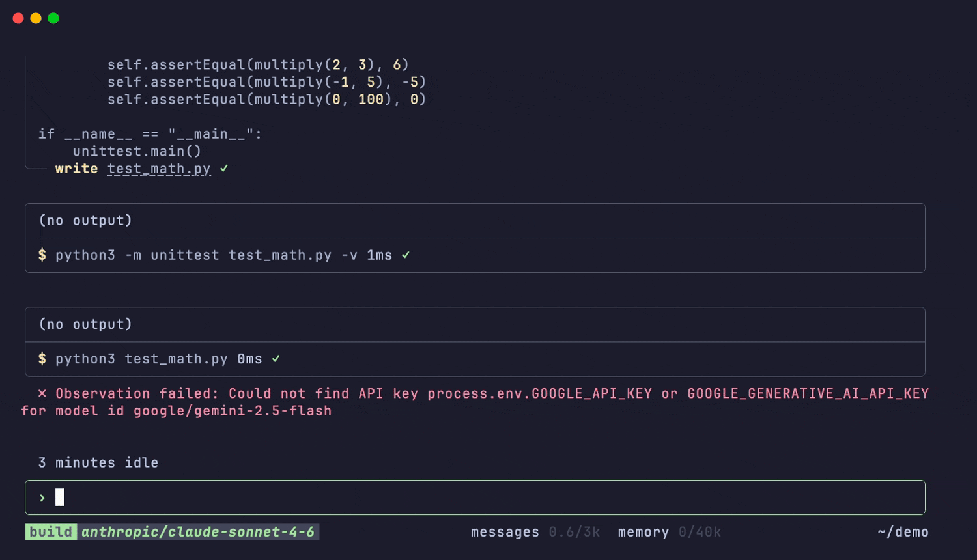Click the green maximize window button
This screenshot has height=560, width=977.
click(53, 18)
